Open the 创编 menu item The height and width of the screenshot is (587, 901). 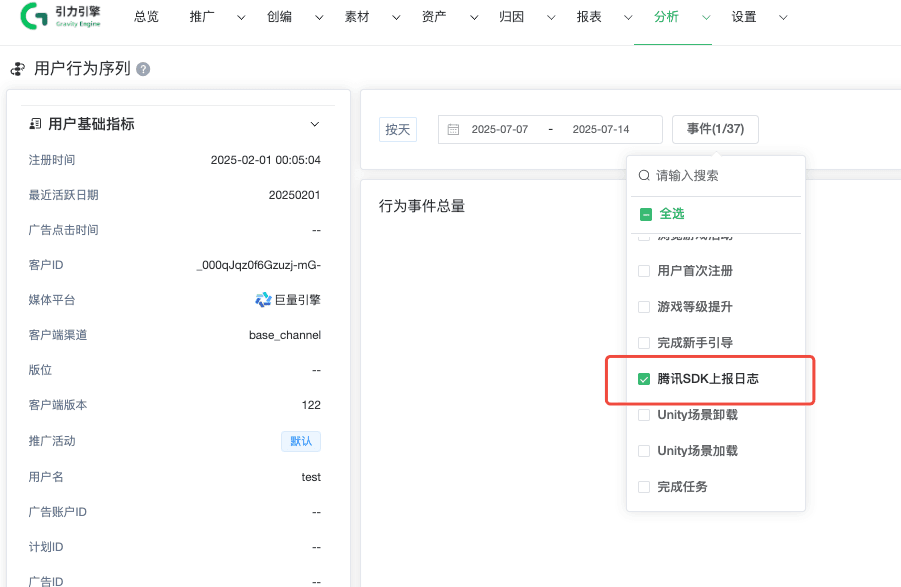279,17
